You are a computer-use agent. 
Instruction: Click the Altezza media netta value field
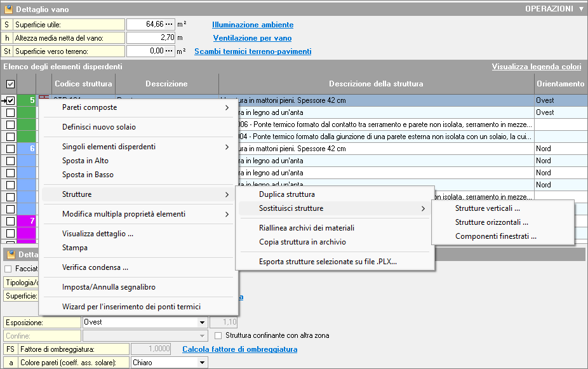(150, 38)
